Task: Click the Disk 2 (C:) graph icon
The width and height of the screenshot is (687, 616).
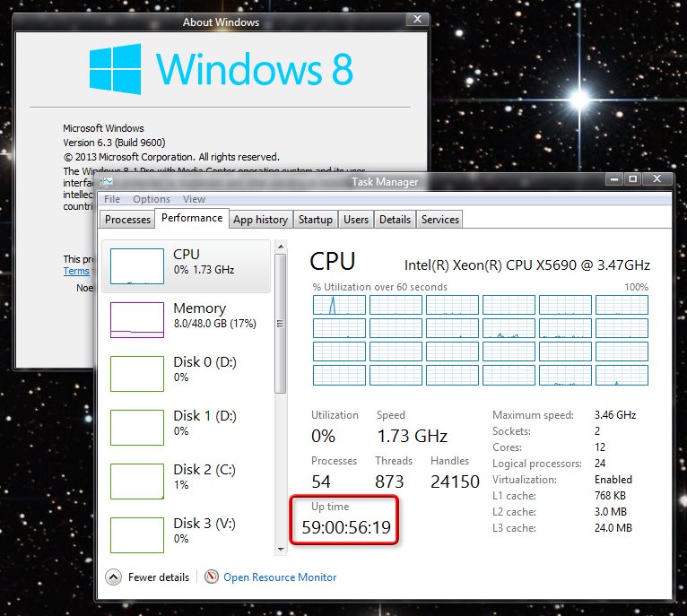Action: tap(136, 481)
